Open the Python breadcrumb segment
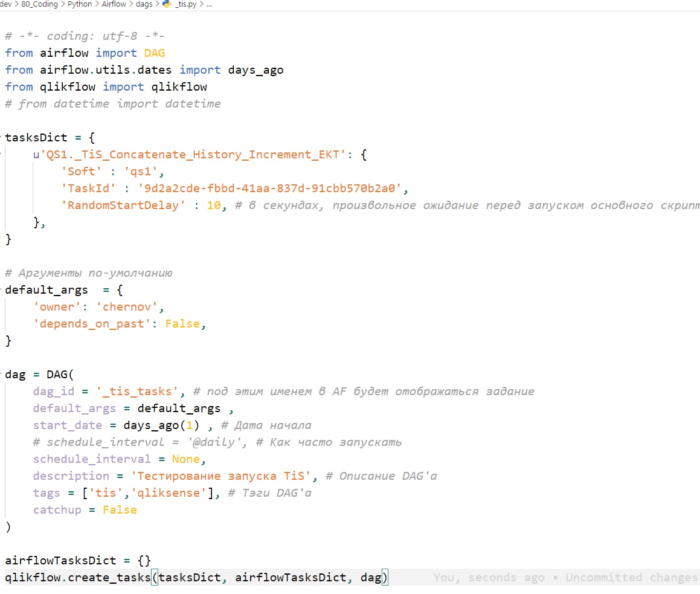 click(x=80, y=4)
